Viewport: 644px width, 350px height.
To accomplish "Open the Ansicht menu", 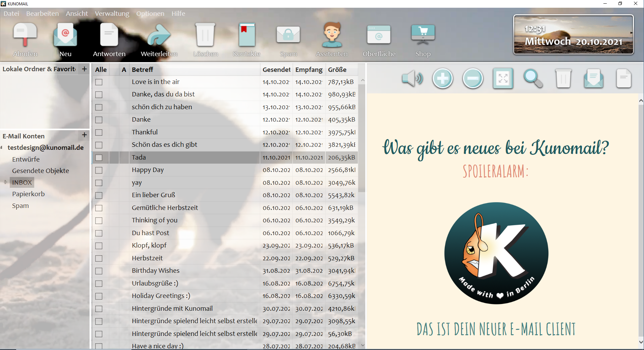I will click(x=77, y=13).
